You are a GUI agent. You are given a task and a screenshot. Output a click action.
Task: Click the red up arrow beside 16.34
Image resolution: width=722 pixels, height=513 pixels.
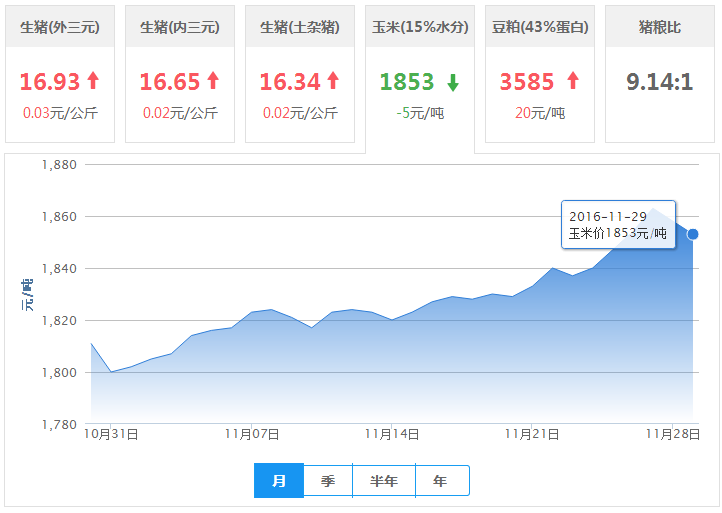[x=333, y=80]
